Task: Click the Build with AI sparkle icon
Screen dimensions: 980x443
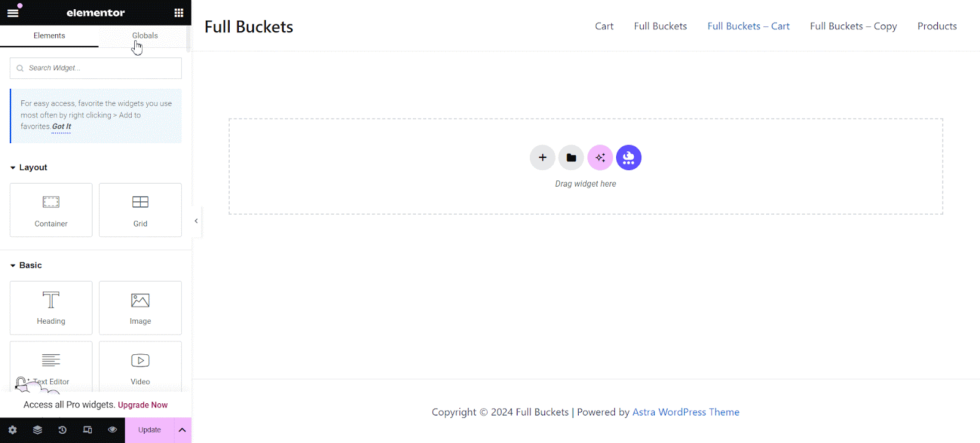Action: (600, 158)
